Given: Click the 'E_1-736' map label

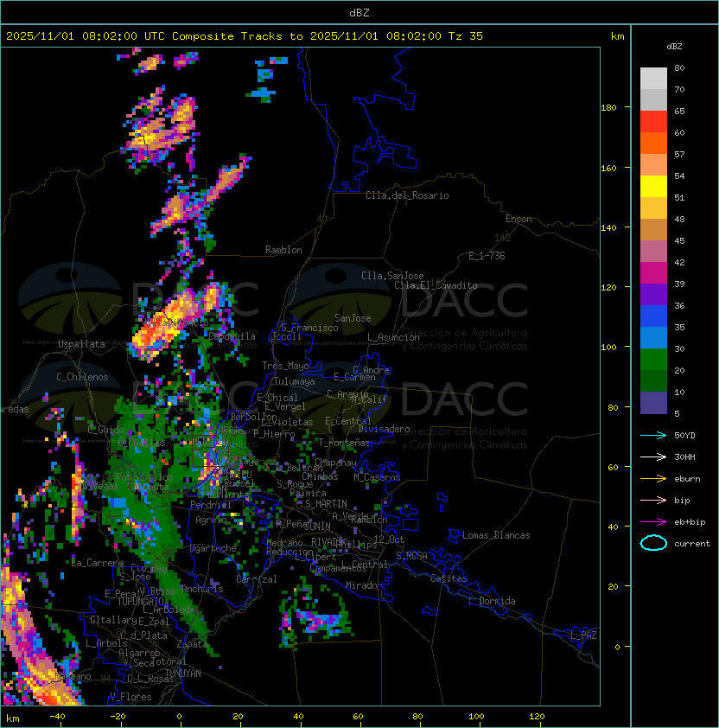Looking at the screenshot, I should tap(487, 256).
